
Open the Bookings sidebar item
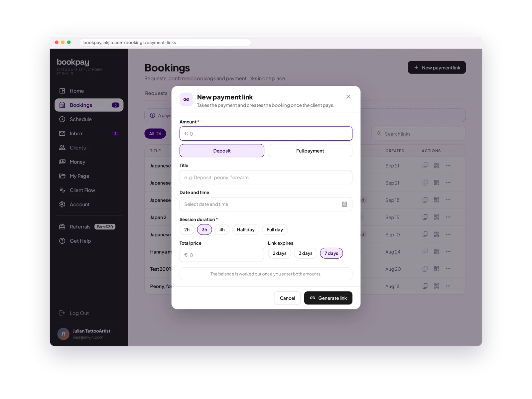[89, 105]
